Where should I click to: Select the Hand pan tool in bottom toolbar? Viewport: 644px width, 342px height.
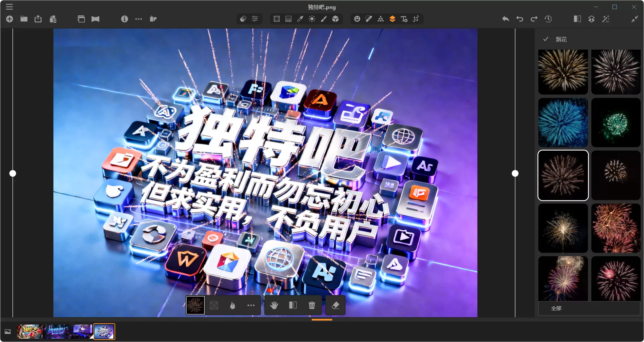point(274,305)
